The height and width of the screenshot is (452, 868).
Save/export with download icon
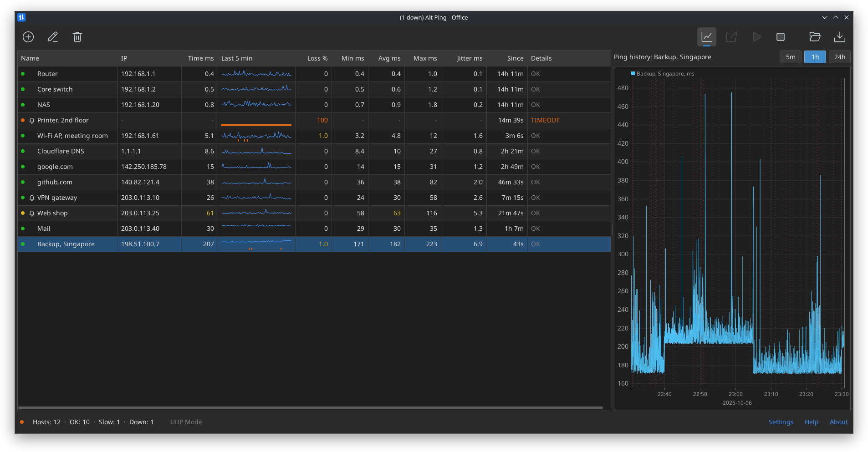840,37
